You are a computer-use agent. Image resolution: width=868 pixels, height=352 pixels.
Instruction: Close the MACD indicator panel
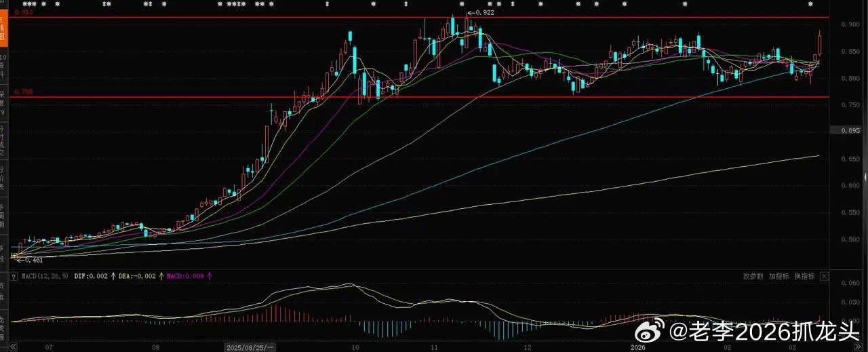824,276
